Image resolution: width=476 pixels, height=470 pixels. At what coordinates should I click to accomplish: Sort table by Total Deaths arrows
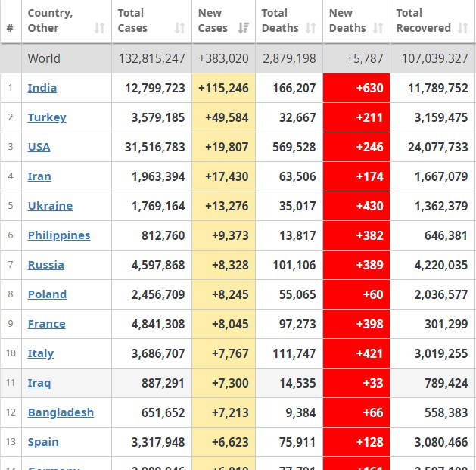[310, 28]
